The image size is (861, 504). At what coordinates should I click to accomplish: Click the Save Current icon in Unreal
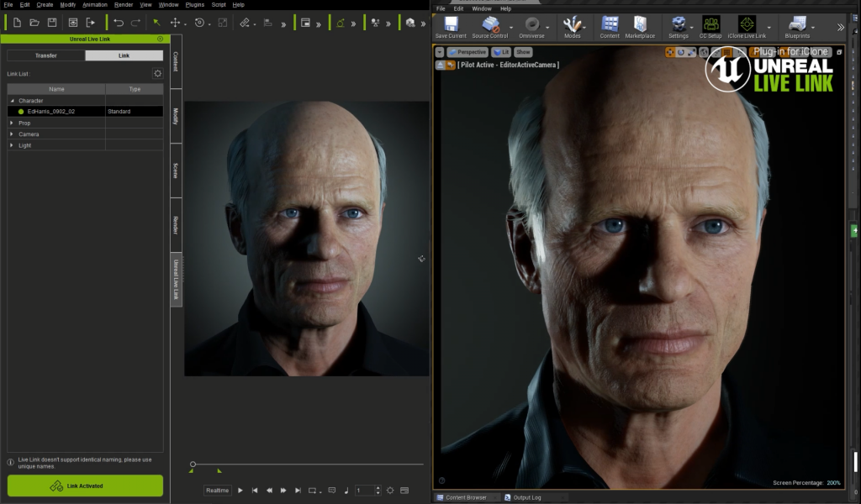tap(451, 24)
